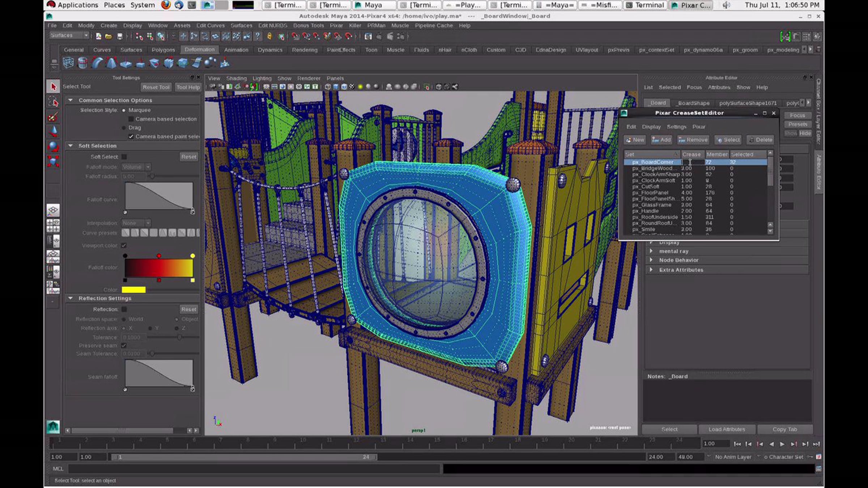Create a new scene from status line
868x488 pixels.
pos(98,37)
